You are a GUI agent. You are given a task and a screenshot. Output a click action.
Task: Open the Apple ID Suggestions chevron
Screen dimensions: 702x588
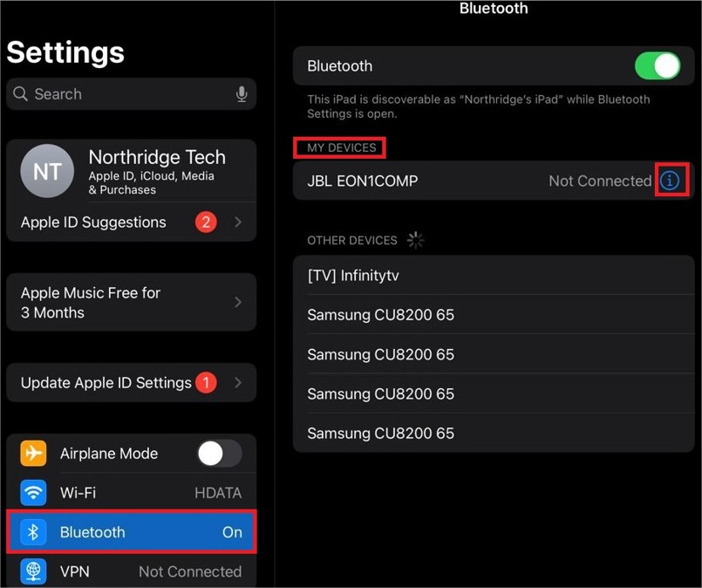click(x=238, y=222)
